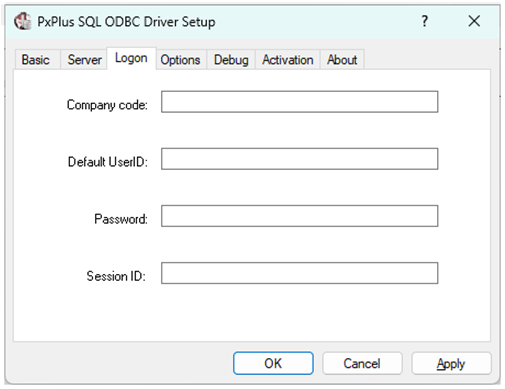This screenshot has width=505, height=389.
Task: Select the Password text box
Action: [299, 216]
